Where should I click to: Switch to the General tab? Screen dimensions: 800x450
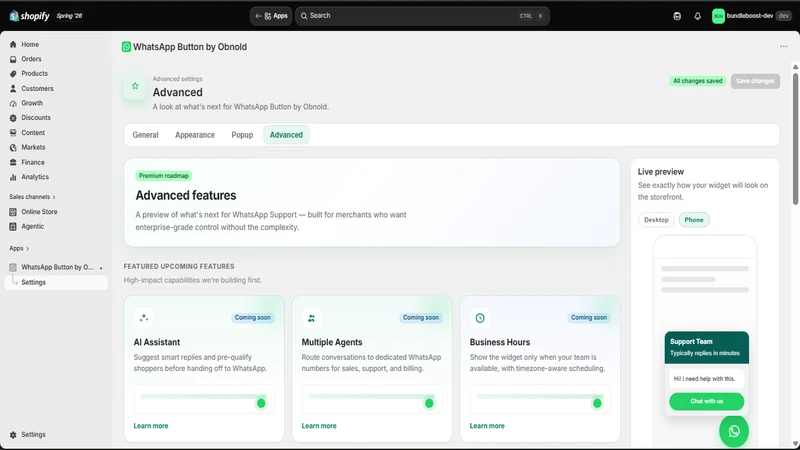point(145,135)
